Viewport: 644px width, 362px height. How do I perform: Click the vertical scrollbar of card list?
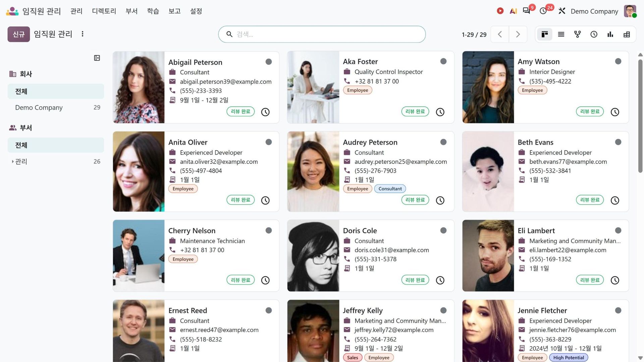tap(640, 116)
